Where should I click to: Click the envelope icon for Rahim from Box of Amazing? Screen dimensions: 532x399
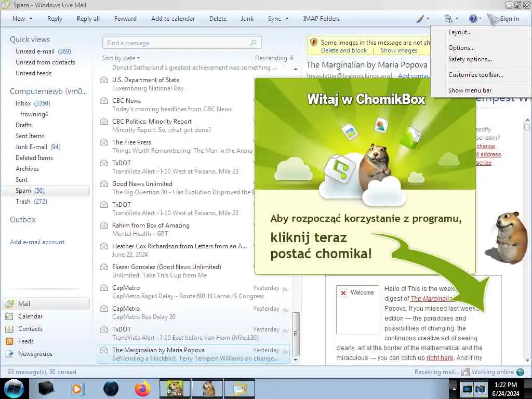pyautogui.click(x=104, y=225)
